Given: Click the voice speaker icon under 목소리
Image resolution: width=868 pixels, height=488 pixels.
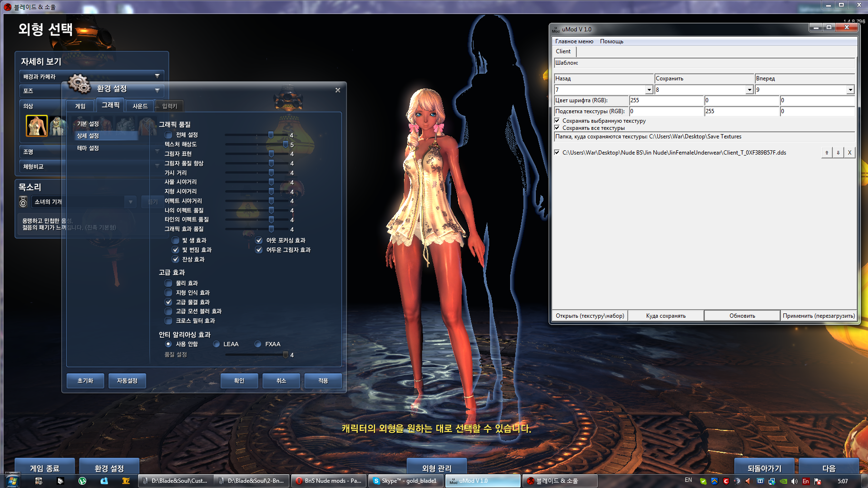Looking at the screenshot, I should click(x=23, y=202).
